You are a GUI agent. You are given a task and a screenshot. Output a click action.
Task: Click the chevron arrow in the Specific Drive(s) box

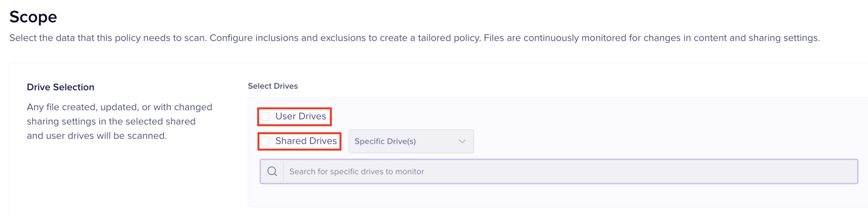coord(462,141)
